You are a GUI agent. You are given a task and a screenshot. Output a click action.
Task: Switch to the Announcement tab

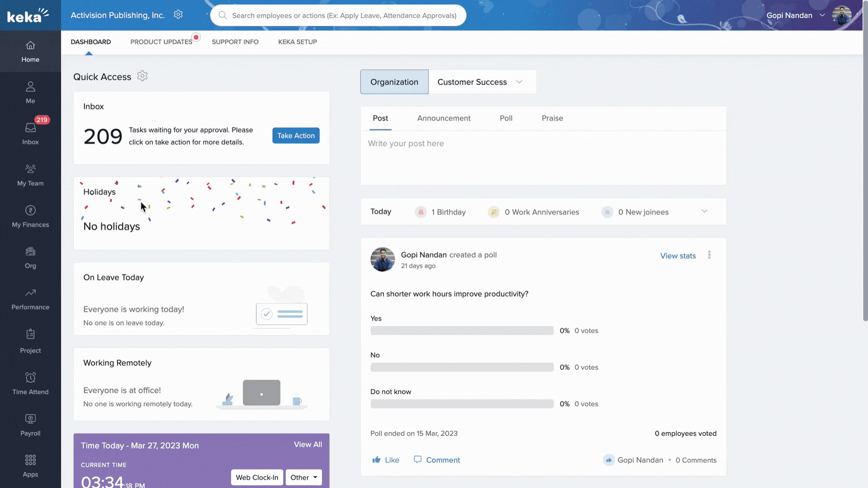click(443, 118)
